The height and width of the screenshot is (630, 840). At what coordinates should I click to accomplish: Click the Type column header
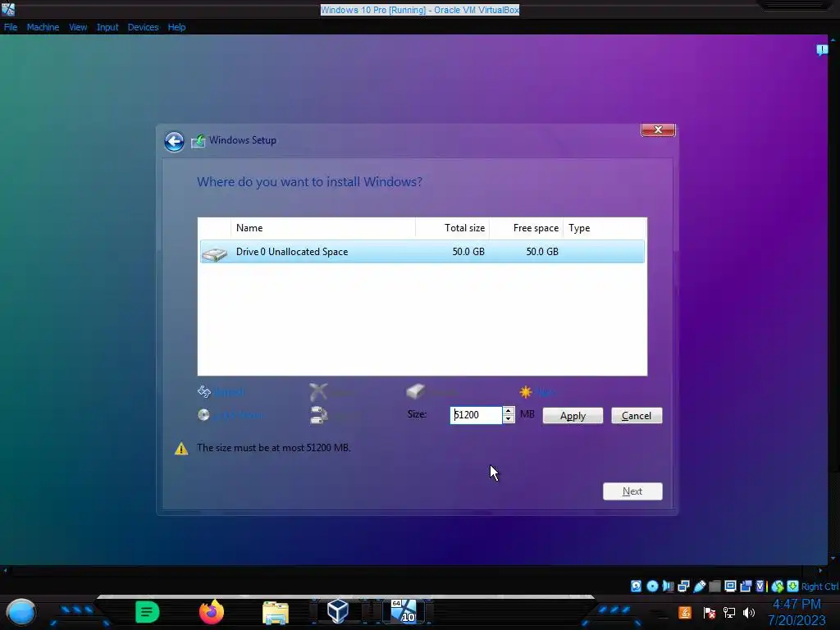click(x=605, y=228)
